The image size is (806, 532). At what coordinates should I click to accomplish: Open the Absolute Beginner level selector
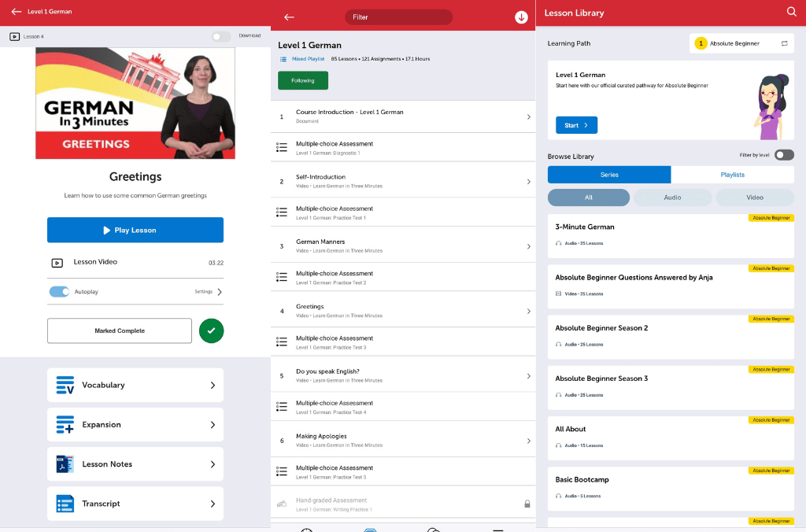tap(741, 43)
